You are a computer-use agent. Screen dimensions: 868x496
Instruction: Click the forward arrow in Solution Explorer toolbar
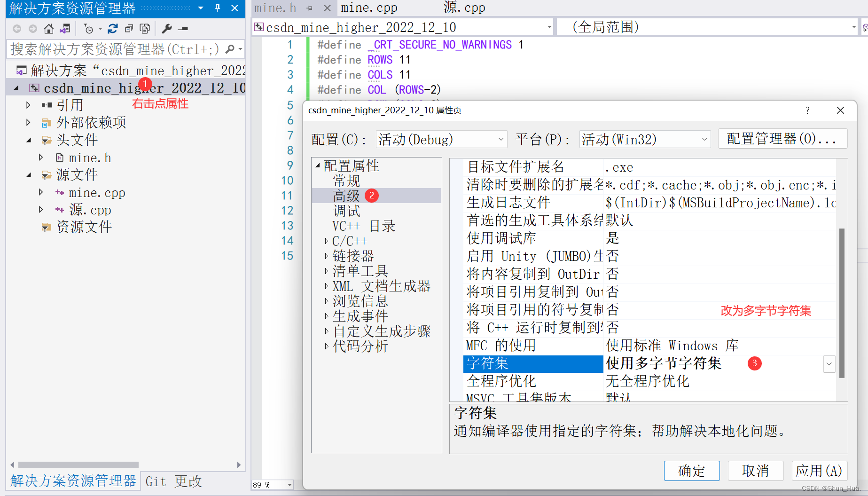(x=32, y=29)
